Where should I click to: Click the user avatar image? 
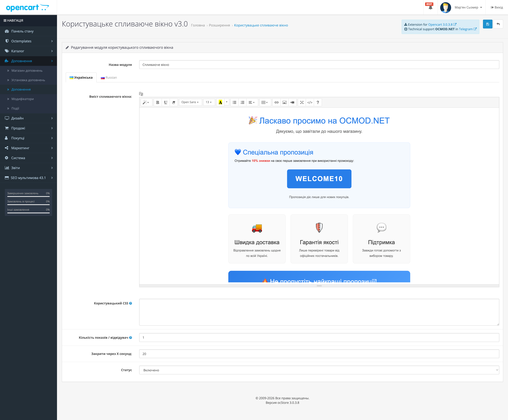446,7
